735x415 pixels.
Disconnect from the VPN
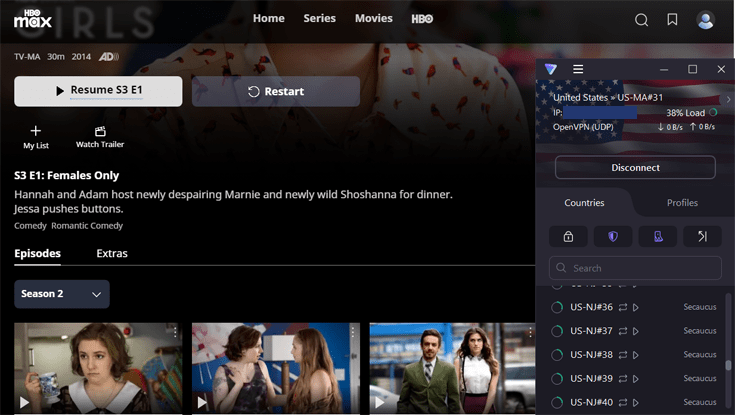coord(635,167)
